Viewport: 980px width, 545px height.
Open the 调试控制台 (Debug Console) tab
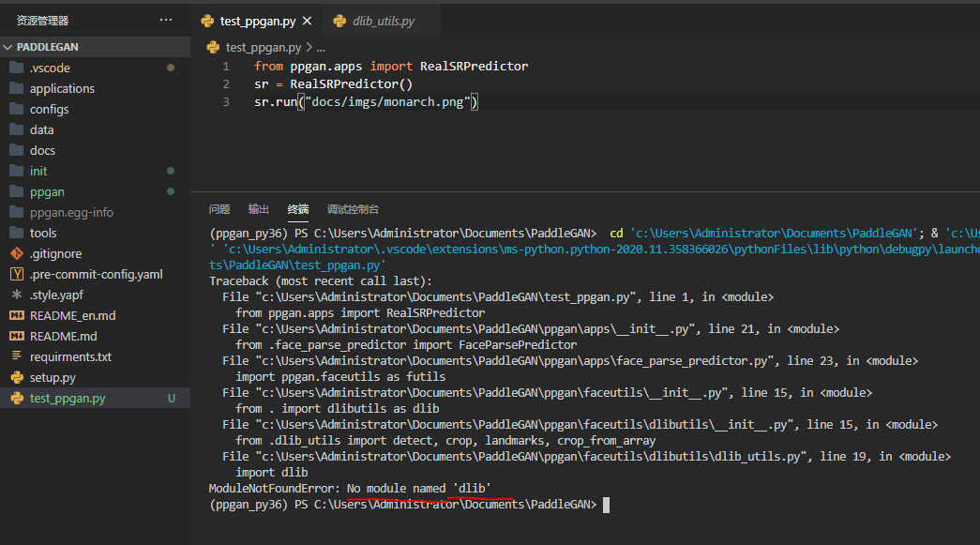tap(354, 209)
